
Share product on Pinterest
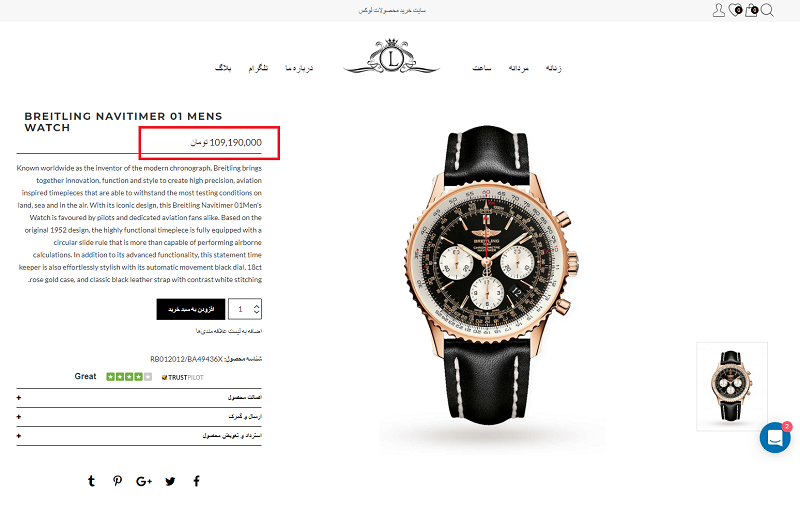click(x=117, y=481)
